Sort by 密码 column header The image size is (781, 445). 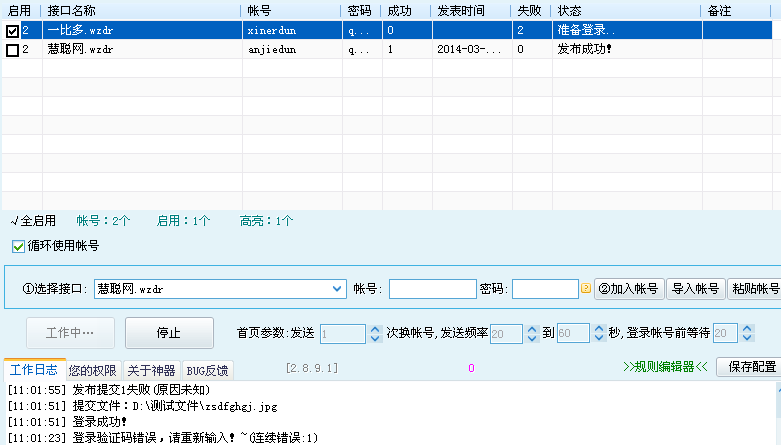361,10
